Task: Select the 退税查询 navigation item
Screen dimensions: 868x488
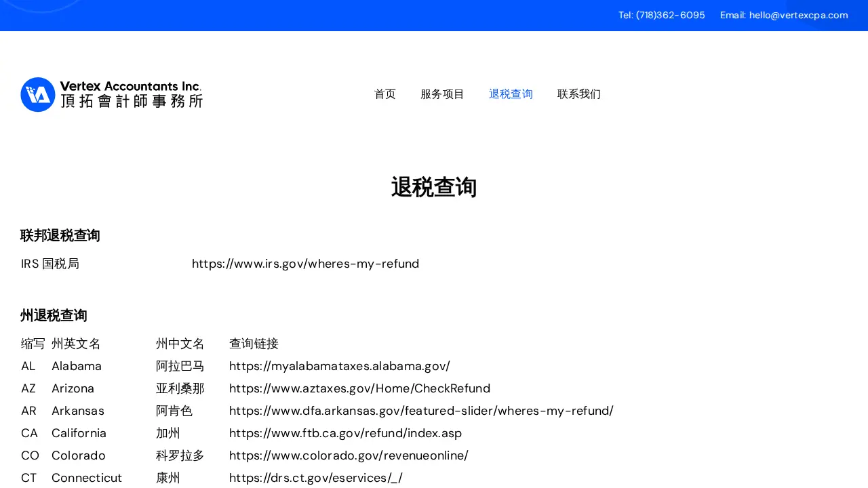Action: click(x=511, y=94)
